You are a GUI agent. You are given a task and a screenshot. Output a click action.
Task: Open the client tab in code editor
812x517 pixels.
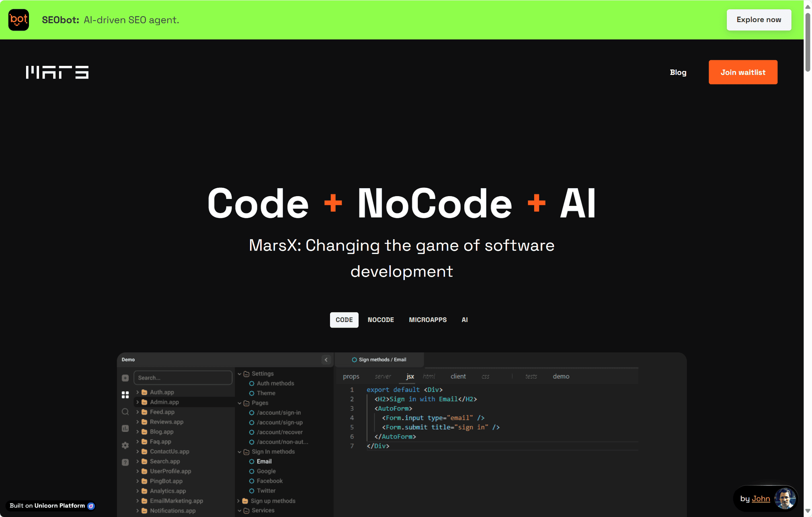(458, 376)
